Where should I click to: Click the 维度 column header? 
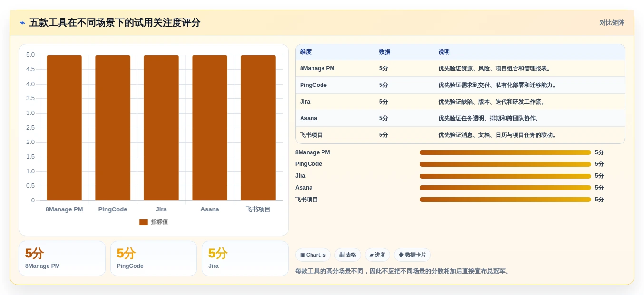click(306, 52)
